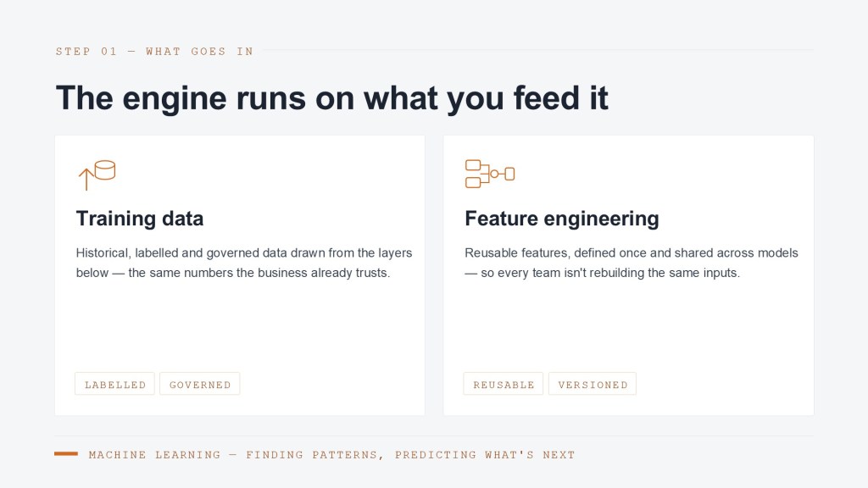The height and width of the screenshot is (488, 868).
Task: Click the VERSIONED tag
Action: coord(593,384)
